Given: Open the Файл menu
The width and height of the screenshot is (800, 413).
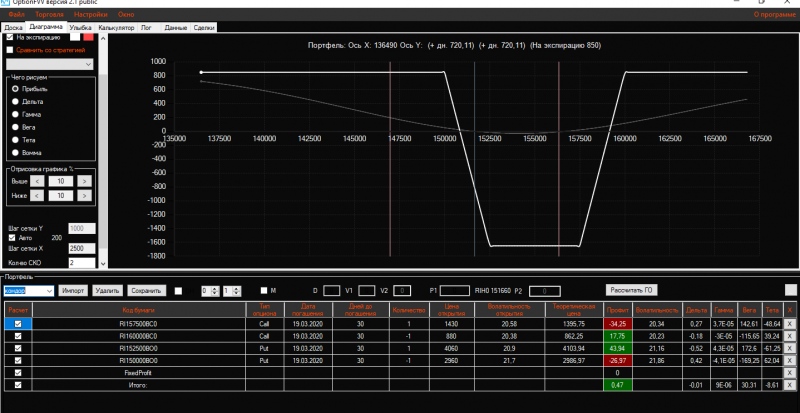Looking at the screenshot, I should (x=16, y=15).
